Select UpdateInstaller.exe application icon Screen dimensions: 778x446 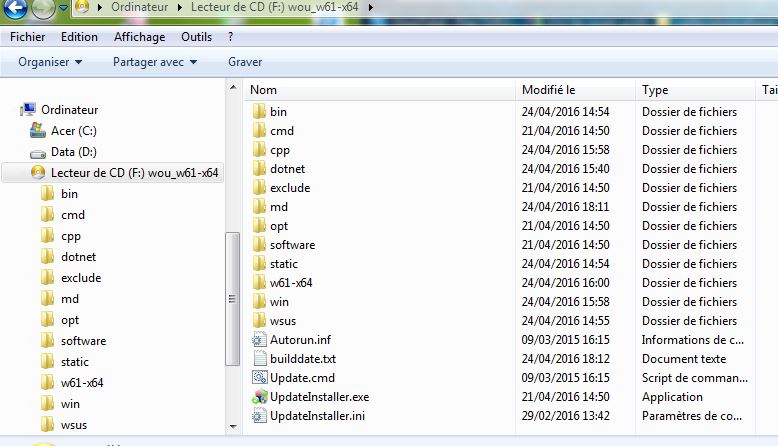[259, 396]
